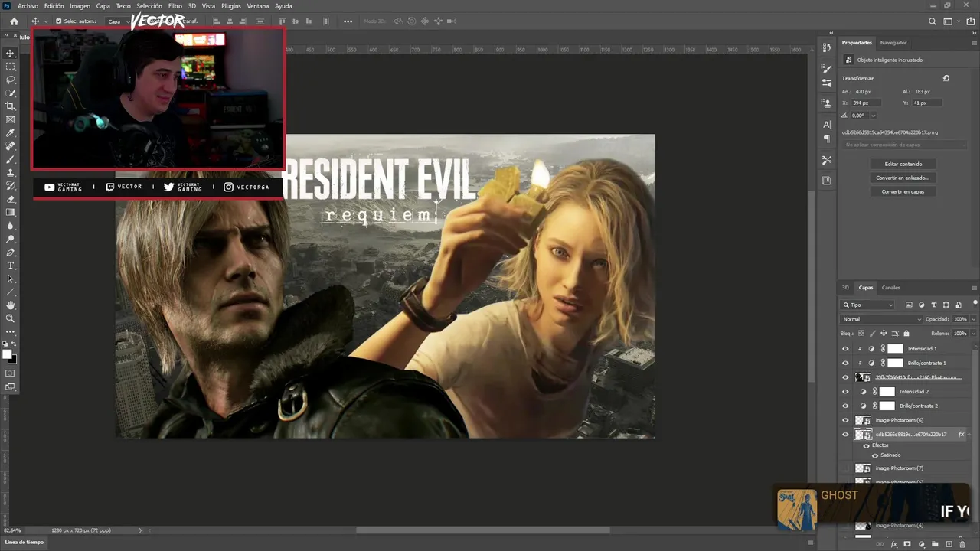
Task: Switch to the 3D panel tab
Action: 846,288
